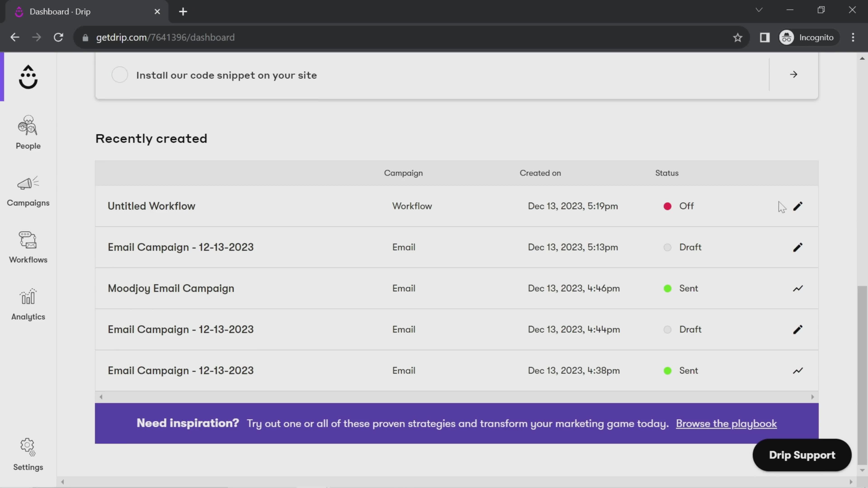This screenshot has height=488, width=868.
Task: Click the Workflow type cell
Action: [412, 206]
